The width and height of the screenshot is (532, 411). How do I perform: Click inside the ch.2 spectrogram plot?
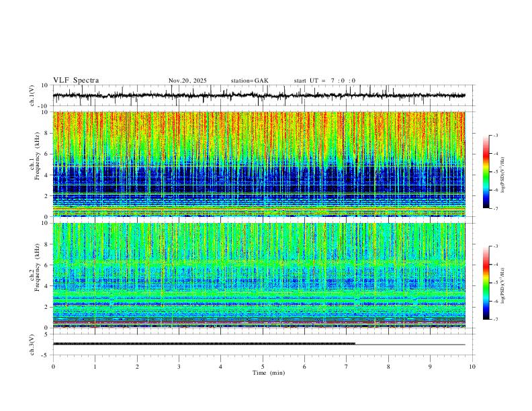click(259, 275)
